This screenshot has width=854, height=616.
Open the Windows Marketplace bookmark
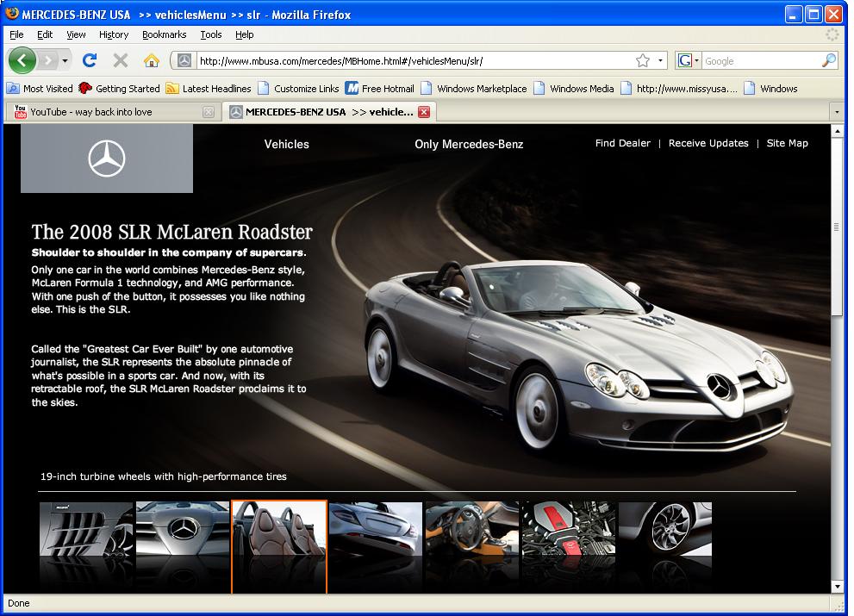pos(473,88)
